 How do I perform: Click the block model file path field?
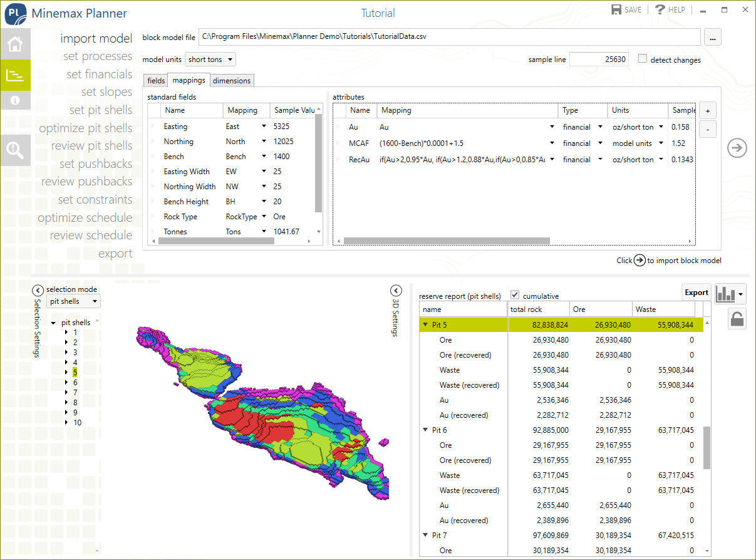[x=450, y=37]
